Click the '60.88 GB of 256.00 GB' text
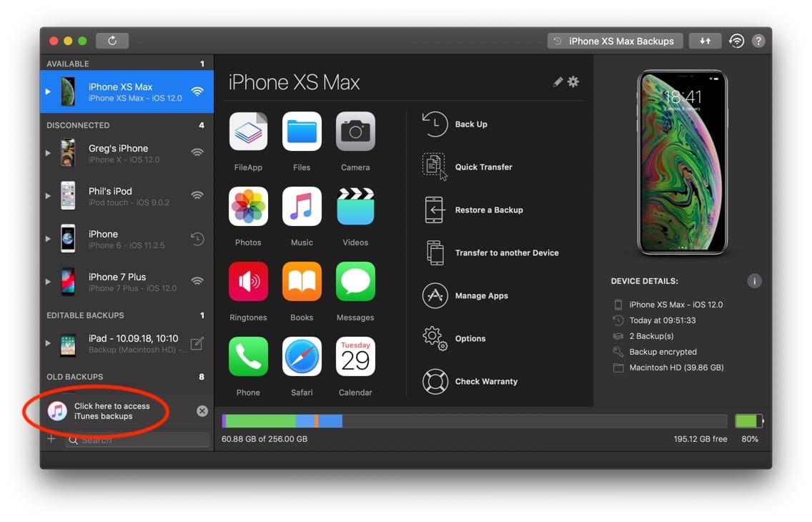The height and width of the screenshot is (522, 812). tap(264, 439)
